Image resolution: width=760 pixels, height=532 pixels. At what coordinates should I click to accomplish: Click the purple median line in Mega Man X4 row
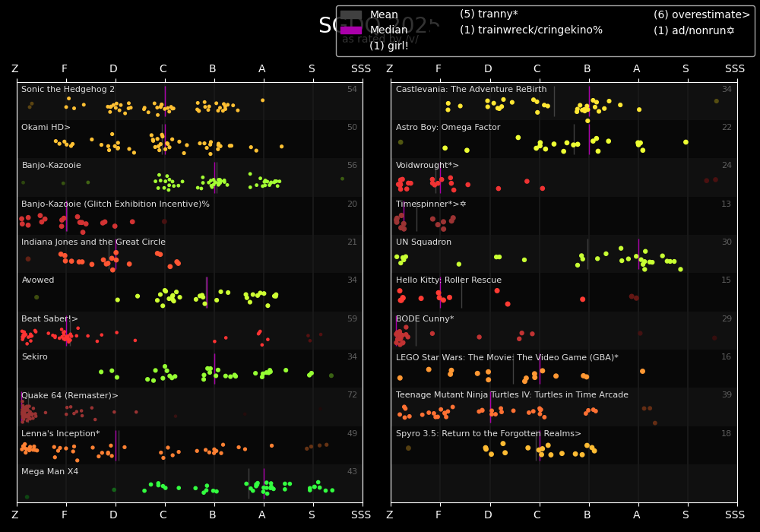[264, 483]
